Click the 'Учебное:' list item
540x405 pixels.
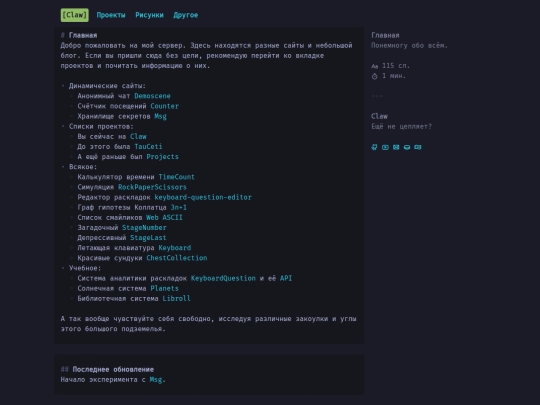pyautogui.click(x=85, y=268)
